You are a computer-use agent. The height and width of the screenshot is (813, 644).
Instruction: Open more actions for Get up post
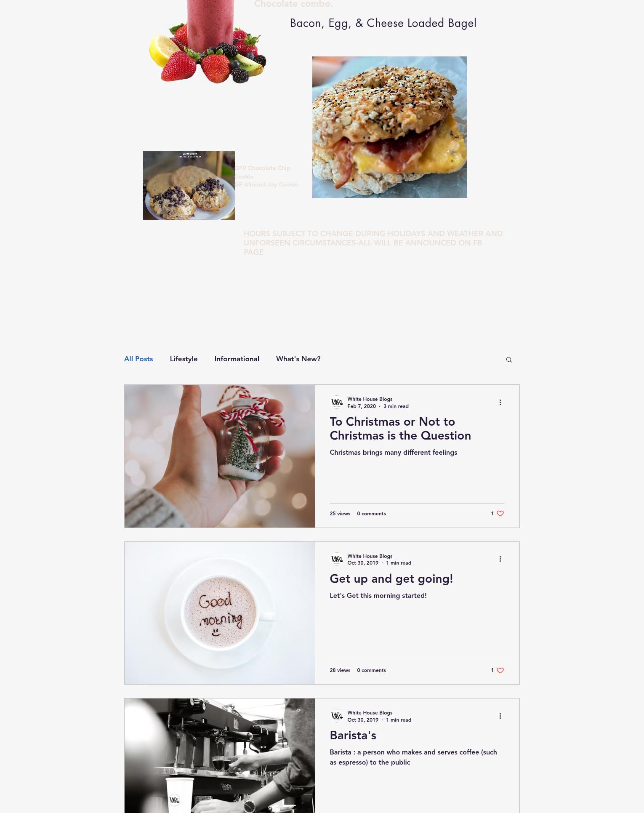(x=500, y=559)
